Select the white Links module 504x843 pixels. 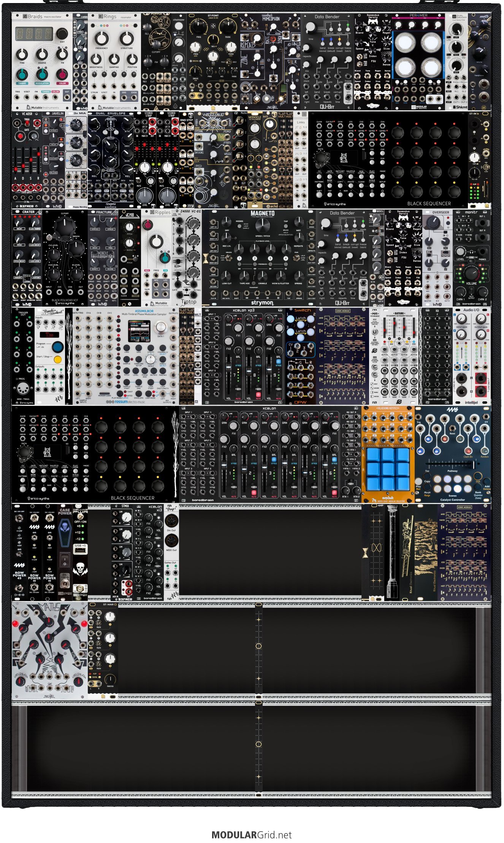(x=301, y=160)
